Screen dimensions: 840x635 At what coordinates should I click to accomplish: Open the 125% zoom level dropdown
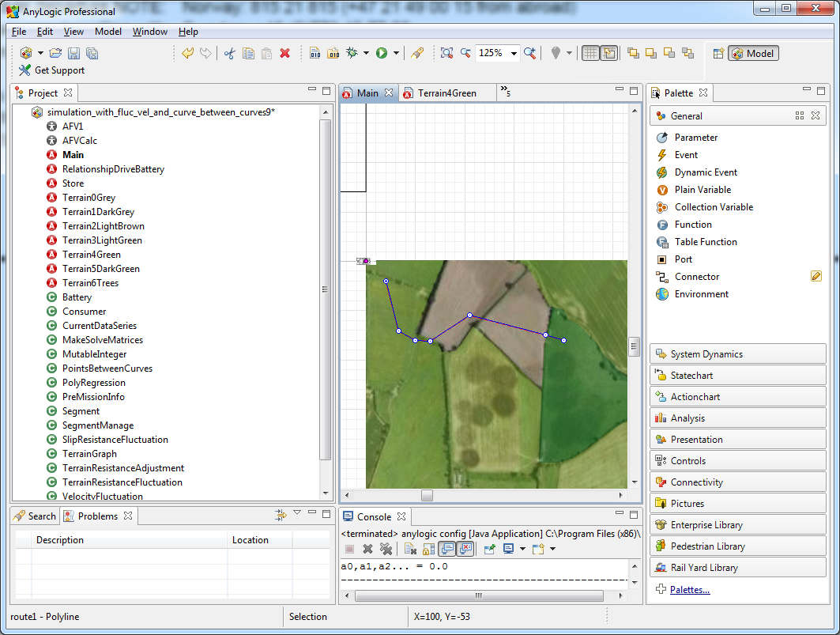(x=514, y=53)
